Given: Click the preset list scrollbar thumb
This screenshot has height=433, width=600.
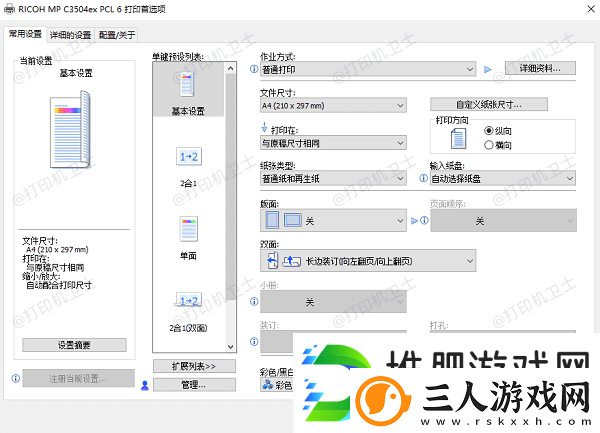Looking at the screenshot, I should point(230,187).
